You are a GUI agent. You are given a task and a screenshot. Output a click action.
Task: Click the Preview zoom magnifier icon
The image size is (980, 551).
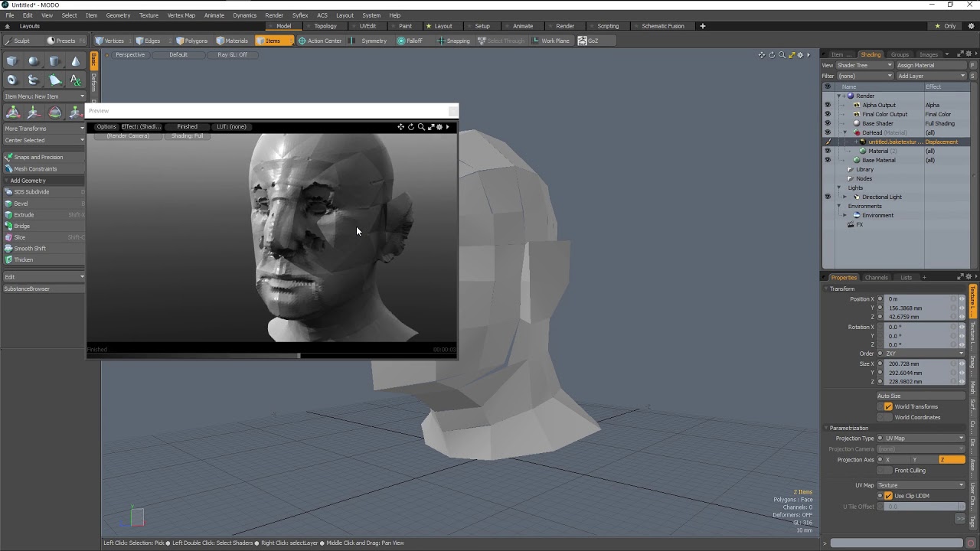(x=420, y=127)
